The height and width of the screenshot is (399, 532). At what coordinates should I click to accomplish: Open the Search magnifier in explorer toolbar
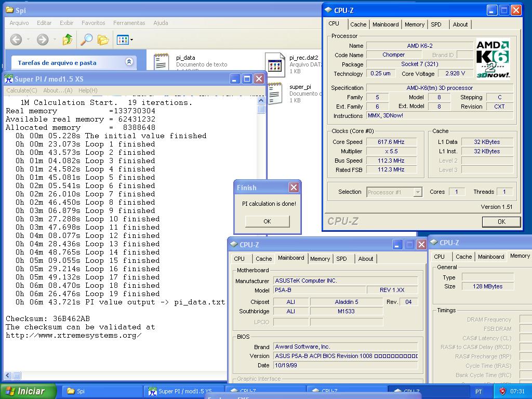click(x=87, y=39)
